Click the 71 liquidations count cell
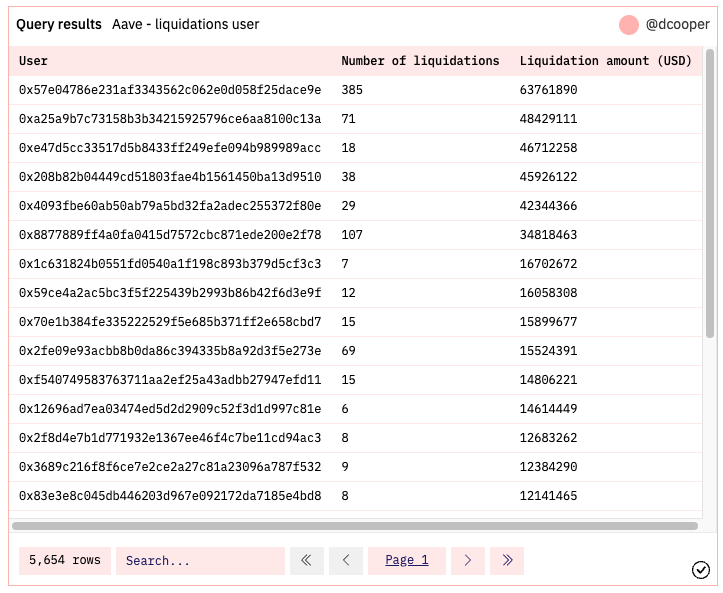This screenshot has width=723, height=593. click(348, 119)
